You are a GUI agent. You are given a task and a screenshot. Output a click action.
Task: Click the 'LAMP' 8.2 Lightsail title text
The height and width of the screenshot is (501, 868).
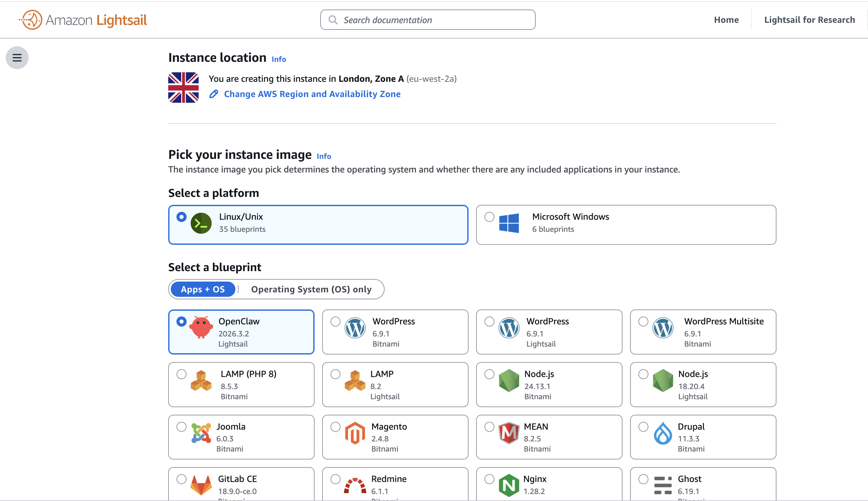click(x=382, y=374)
